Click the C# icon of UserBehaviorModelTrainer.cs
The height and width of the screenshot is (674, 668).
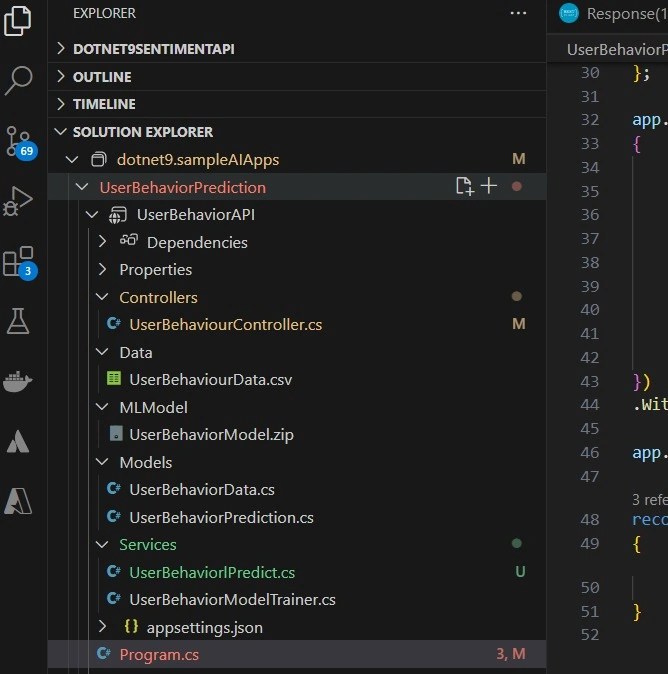pyautogui.click(x=114, y=598)
